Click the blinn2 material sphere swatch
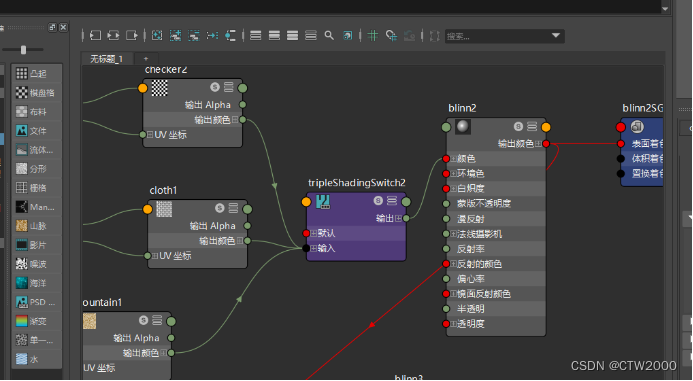This screenshot has height=381, width=693. [x=463, y=127]
